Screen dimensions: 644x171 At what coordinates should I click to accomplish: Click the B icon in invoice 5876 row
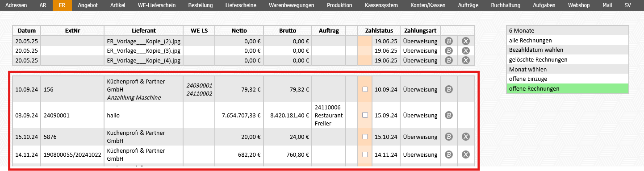(x=449, y=137)
